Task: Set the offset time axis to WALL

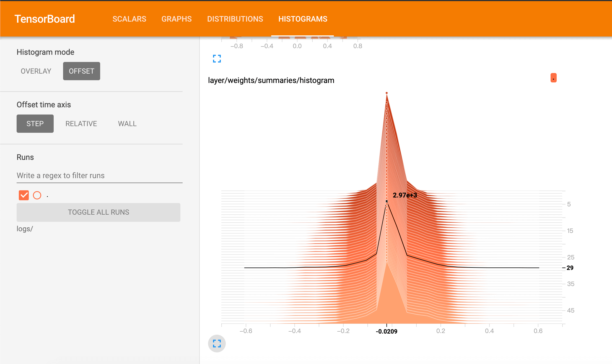Action: point(127,124)
